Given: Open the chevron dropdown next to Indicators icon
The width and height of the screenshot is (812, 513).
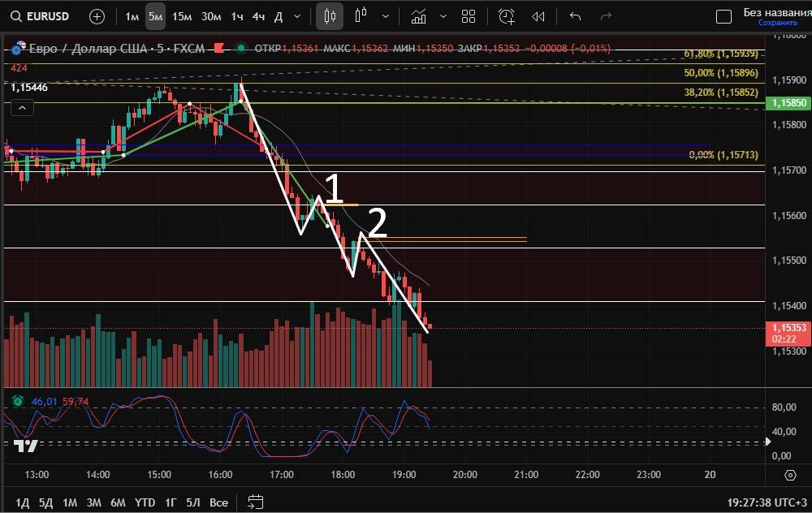Looking at the screenshot, I should [443, 16].
